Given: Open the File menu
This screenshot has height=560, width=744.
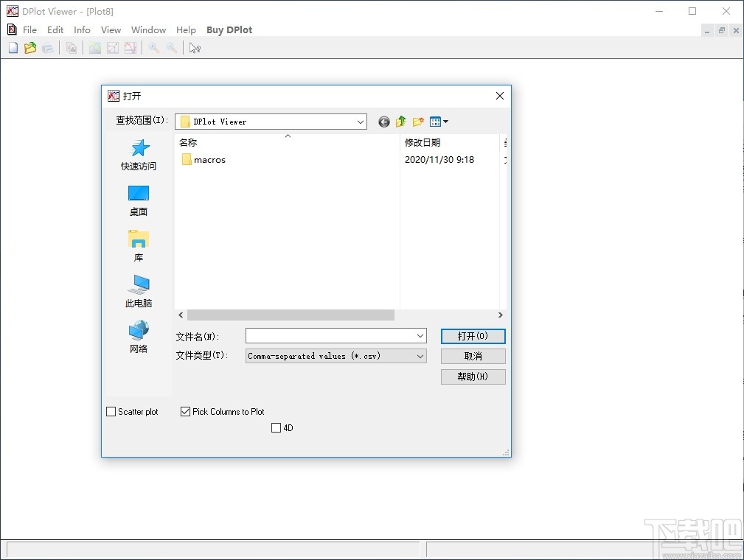Looking at the screenshot, I should (x=29, y=29).
